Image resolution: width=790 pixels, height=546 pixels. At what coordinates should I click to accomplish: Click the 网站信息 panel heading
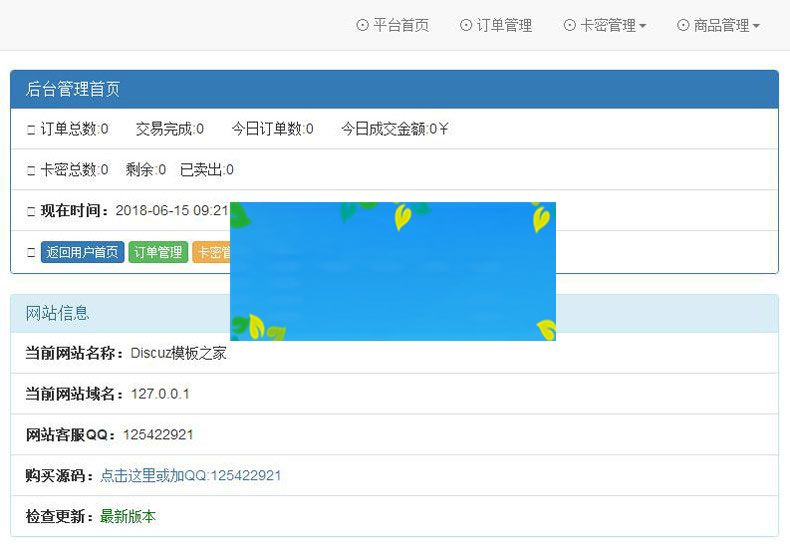(57, 314)
